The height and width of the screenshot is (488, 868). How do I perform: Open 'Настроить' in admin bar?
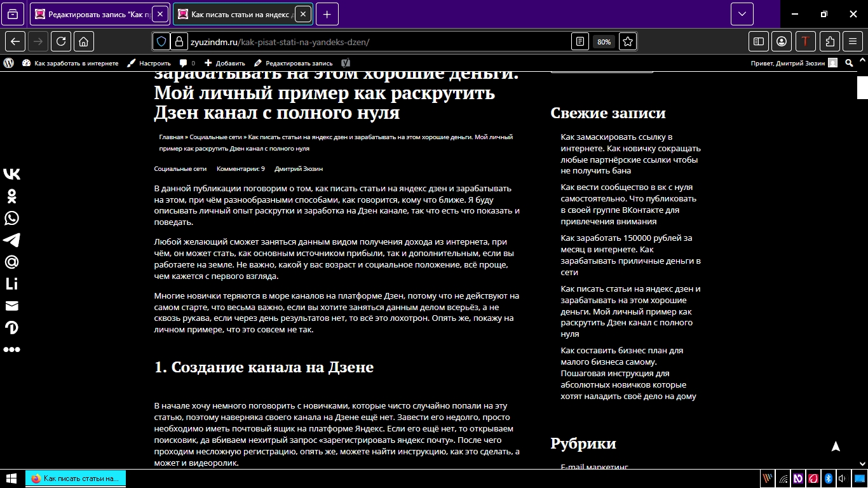click(x=149, y=63)
